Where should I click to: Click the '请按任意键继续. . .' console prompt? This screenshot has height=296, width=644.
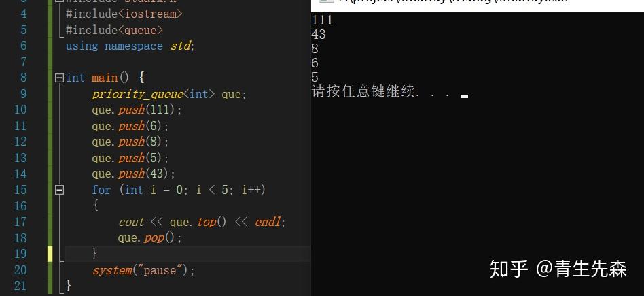[x=381, y=91]
